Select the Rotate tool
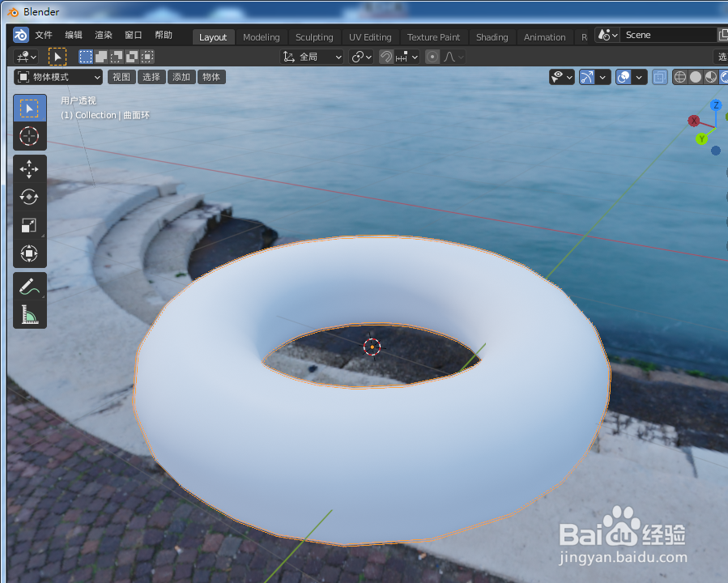This screenshot has height=583, width=728. point(29,196)
